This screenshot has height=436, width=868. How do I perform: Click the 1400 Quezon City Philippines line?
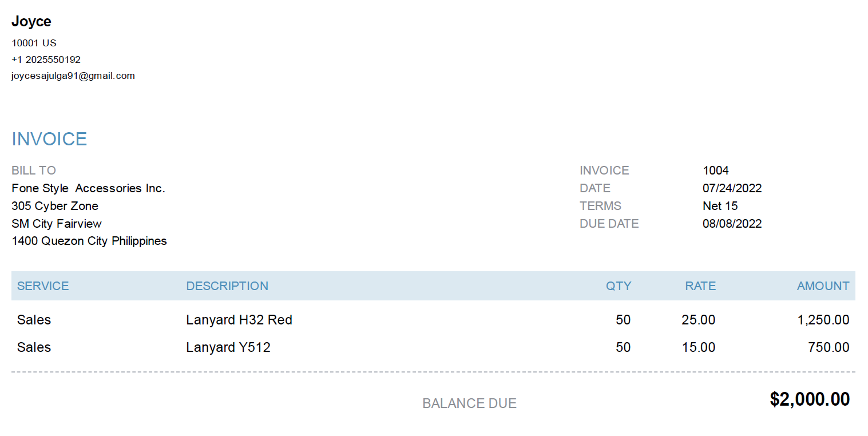coord(89,241)
